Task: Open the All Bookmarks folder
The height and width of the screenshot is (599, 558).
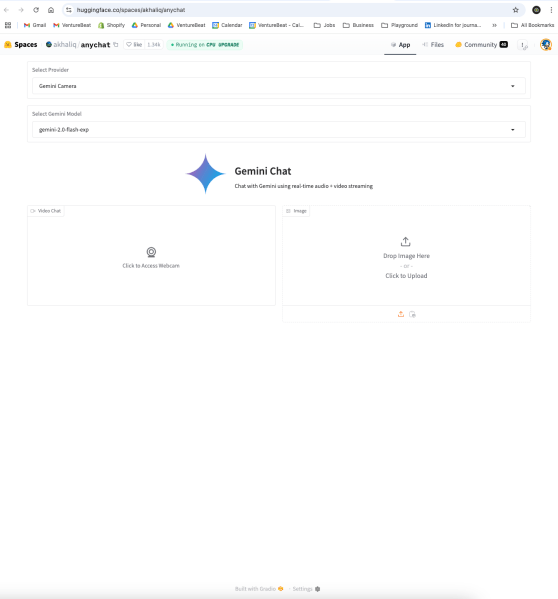Action: 532,25
